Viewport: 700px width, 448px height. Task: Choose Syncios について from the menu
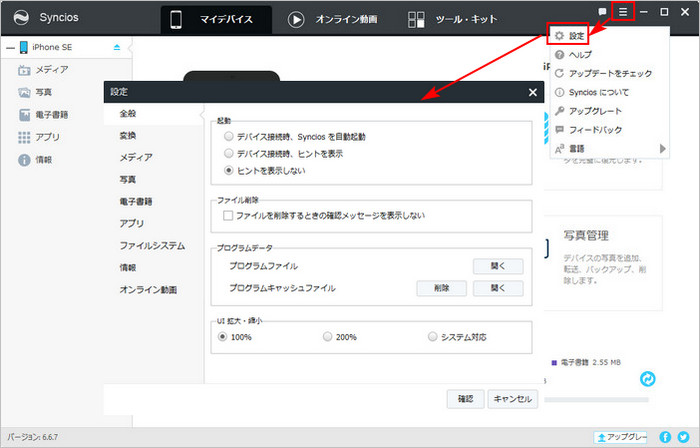point(592,92)
